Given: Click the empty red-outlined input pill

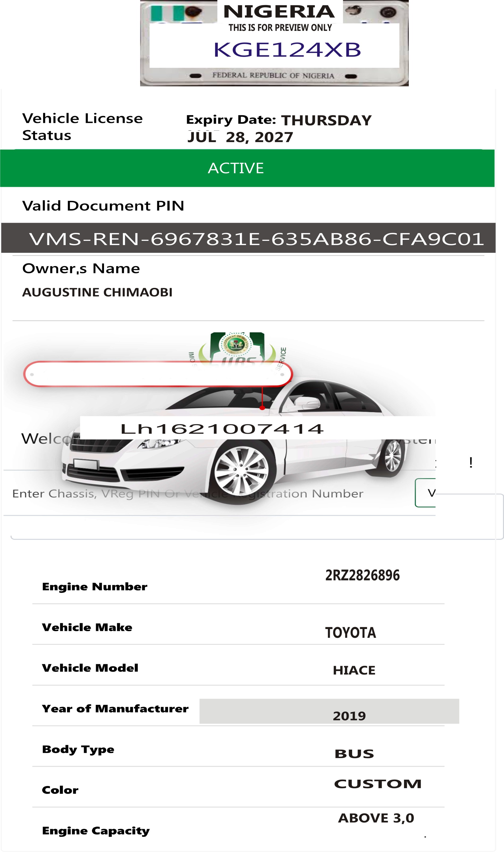Looking at the screenshot, I should click(x=158, y=374).
